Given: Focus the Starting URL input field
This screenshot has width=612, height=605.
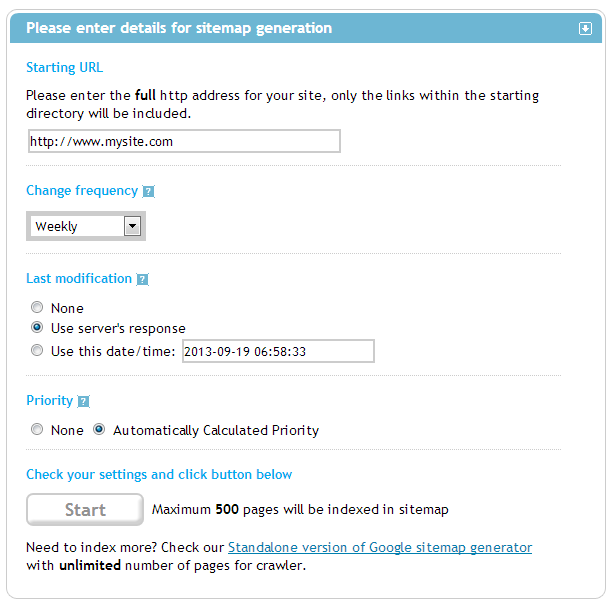Looking at the screenshot, I should pos(184,141).
